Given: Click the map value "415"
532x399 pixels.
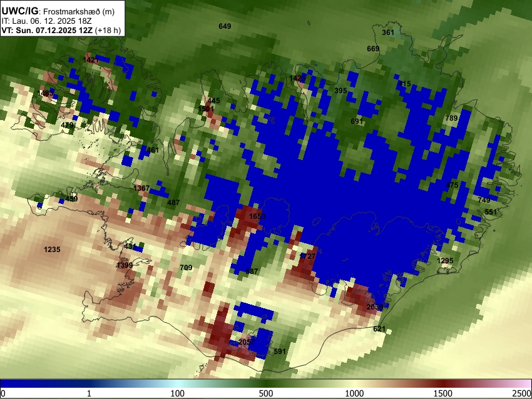Looking at the screenshot, I should pos(404,84).
